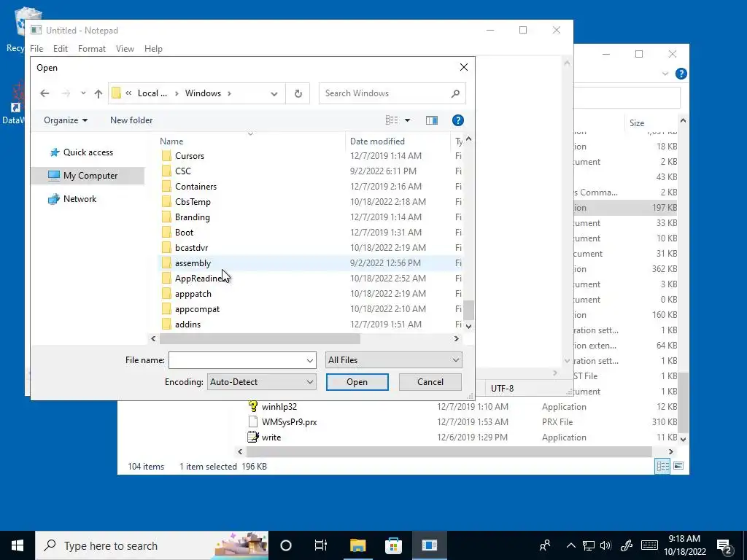The height and width of the screenshot is (560, 747).
Task: Click the search magnifier in Search Windows box
Action: pos(455,93)
